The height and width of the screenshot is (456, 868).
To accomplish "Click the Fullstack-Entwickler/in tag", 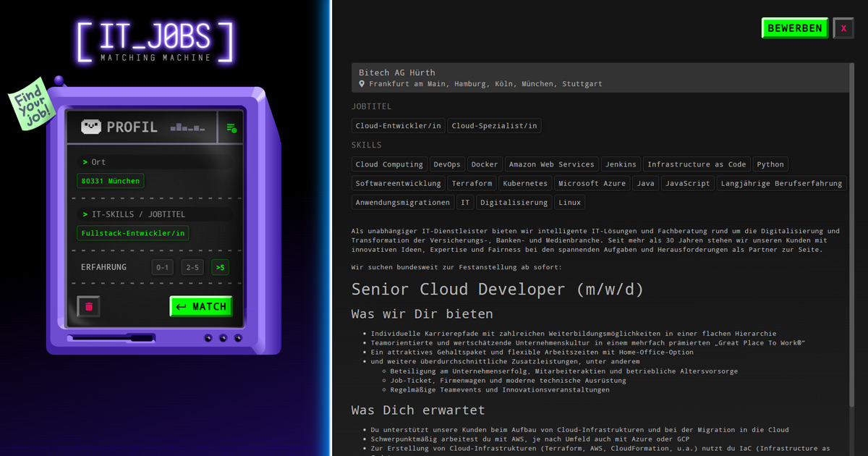I will tap(134, 233).
